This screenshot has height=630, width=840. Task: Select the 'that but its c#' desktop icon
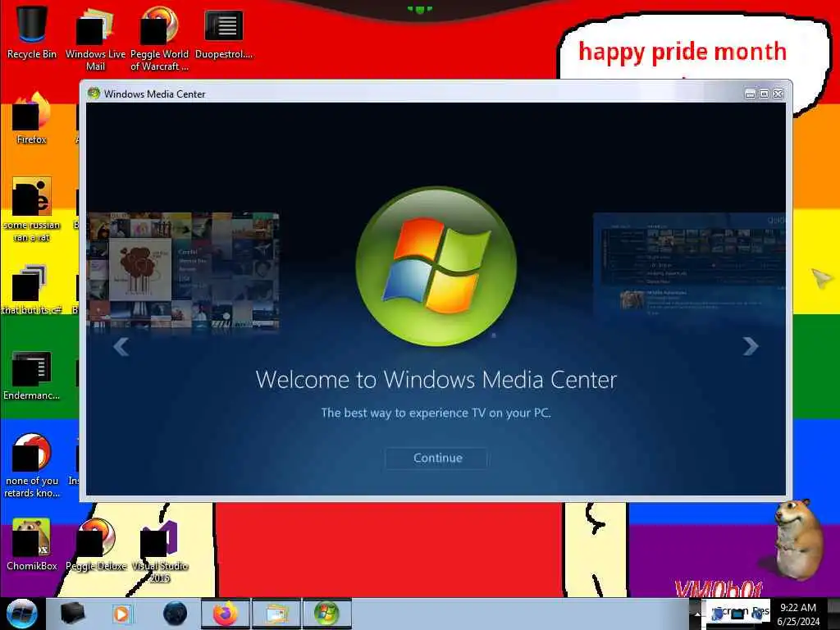(32, 290)
